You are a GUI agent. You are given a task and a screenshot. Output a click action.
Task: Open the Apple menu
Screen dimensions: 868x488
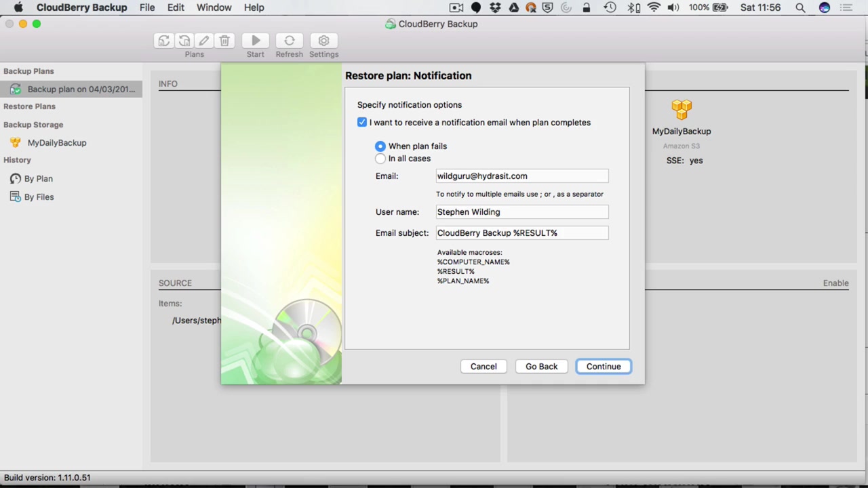pyautogui.click(x=18, y=7)
